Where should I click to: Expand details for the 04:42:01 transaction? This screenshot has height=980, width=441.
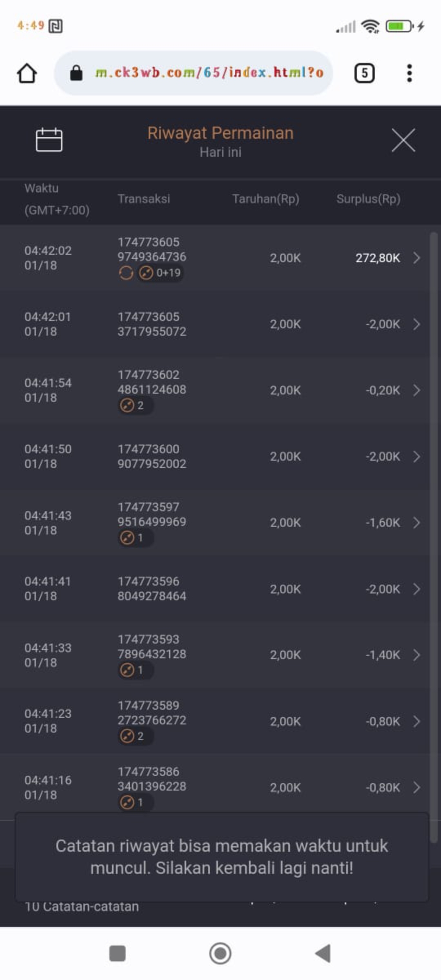pyautogui.click(x=416, y=324)
